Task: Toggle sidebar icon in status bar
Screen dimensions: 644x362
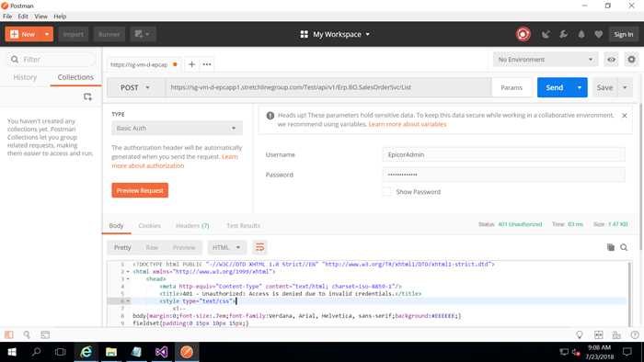Action: (x=9, y=334)
